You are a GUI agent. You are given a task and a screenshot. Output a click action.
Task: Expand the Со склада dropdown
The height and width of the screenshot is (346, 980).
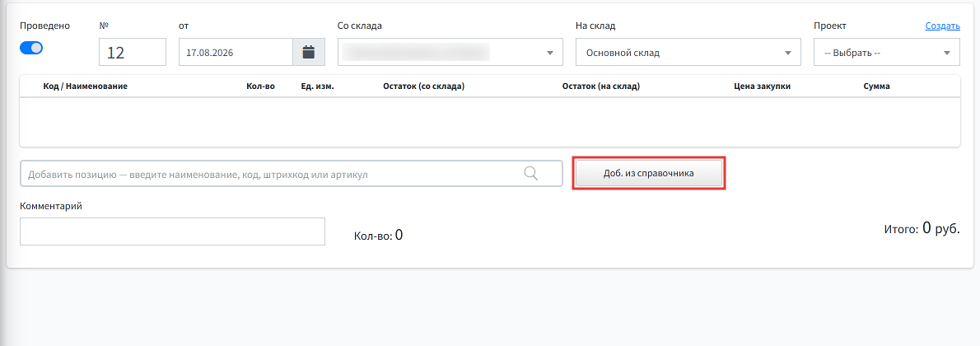click(x=450, y=52)
